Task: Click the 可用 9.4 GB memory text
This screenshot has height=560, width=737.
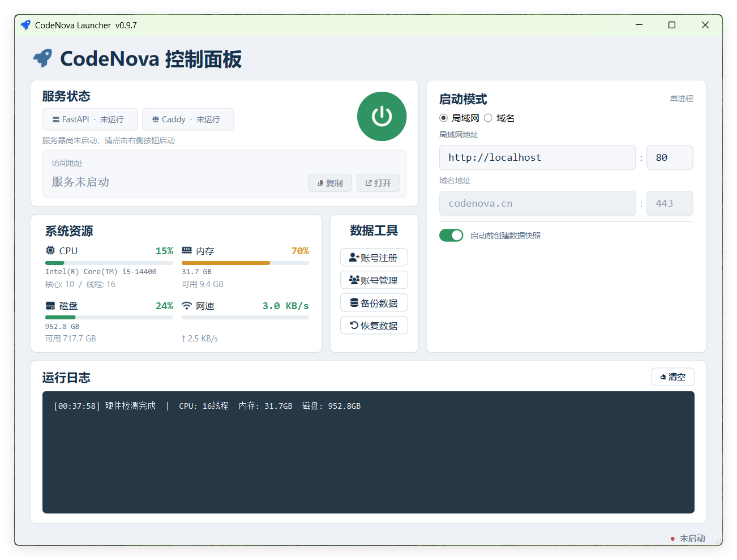Action: (x=203, y=284)
